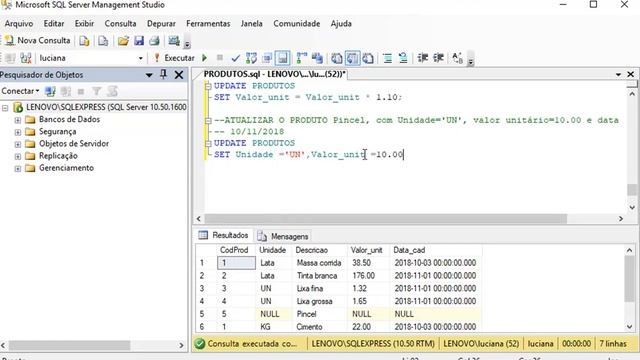Decrease the line indent icon

click(x=422, y=58)
